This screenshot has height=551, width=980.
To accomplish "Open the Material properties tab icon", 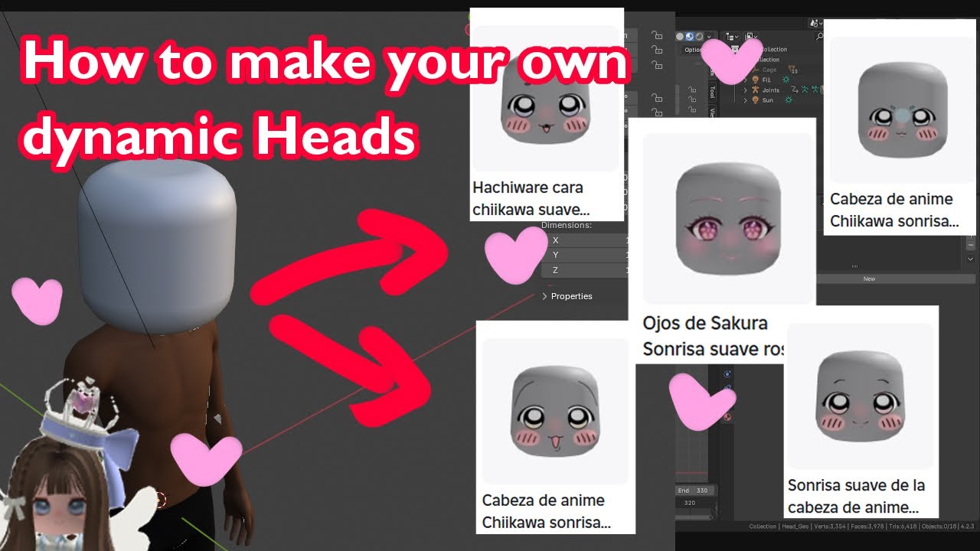I will (x=727, y=417).
